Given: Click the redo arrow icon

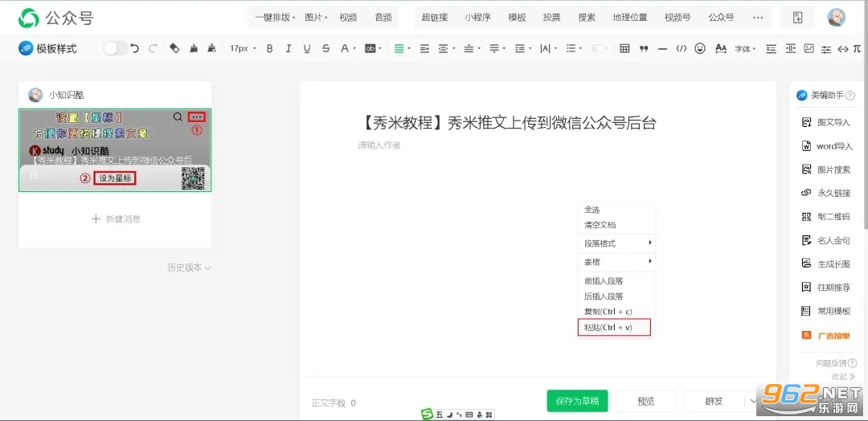Looking at the screenshot, I should pos(153,49).
